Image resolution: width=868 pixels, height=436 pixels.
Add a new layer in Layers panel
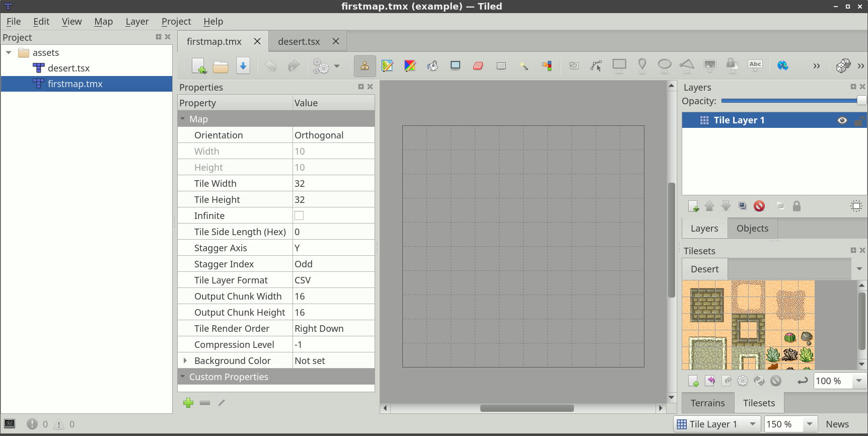pos(693,206)
